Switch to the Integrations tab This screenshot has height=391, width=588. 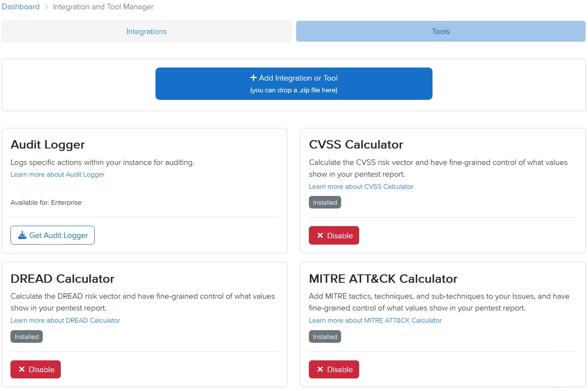click(x=147, y=31)
